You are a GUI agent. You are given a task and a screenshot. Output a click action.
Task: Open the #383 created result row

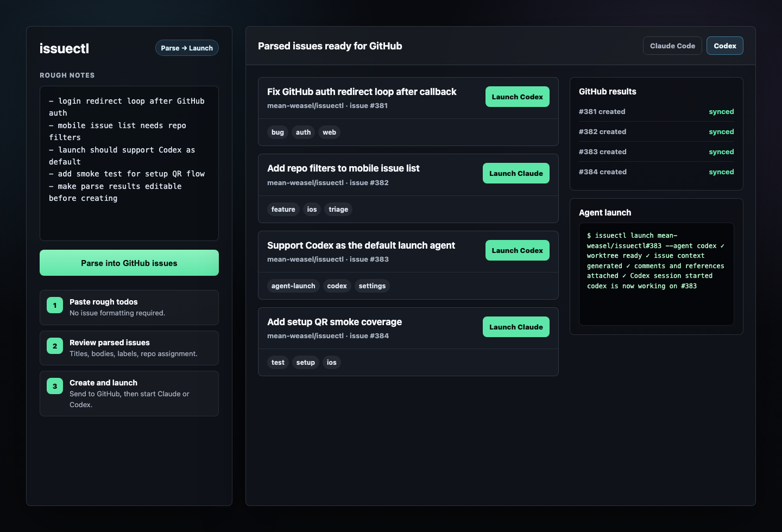[657, 151]
